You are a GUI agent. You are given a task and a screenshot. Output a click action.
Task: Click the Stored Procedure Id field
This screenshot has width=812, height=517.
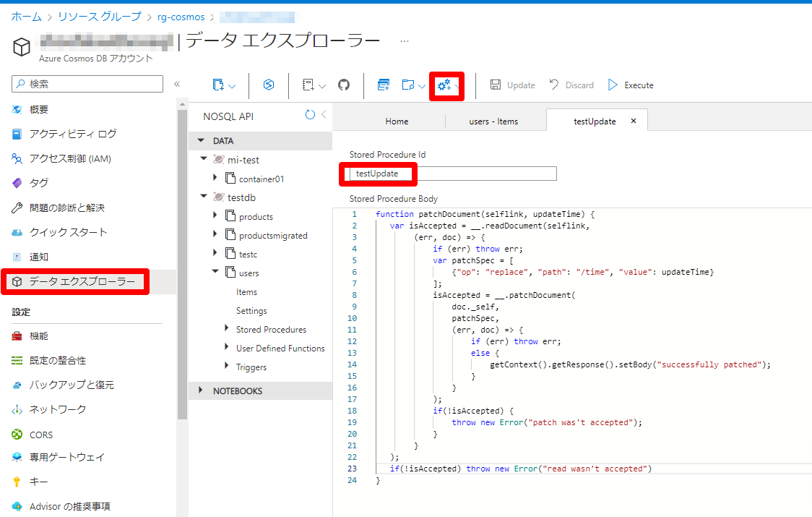point(453,174)
